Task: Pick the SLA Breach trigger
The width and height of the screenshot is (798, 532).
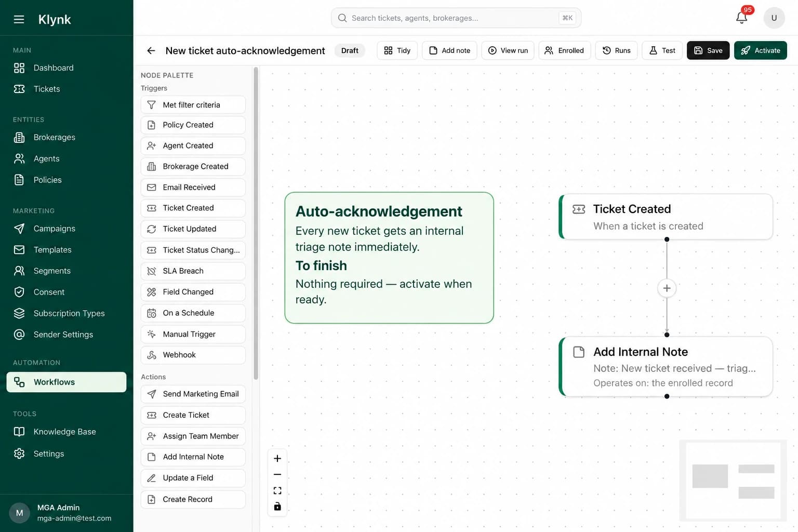Action: 193,271
